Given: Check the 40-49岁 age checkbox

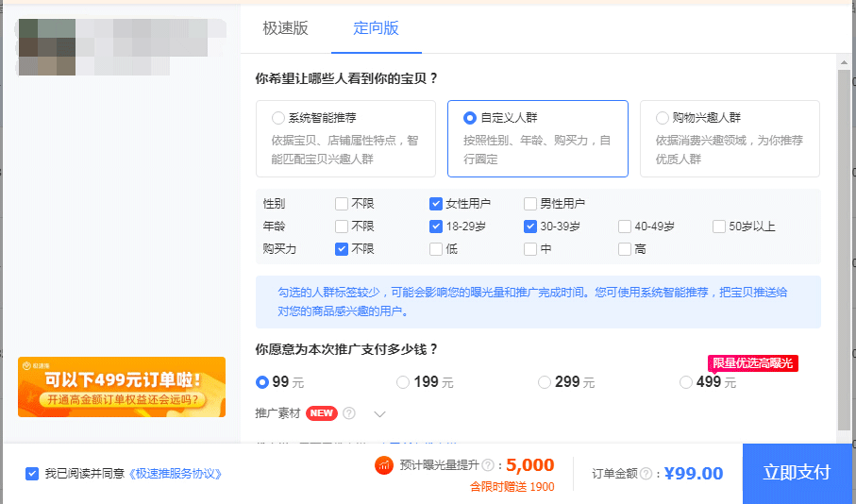Looking at the screenshot, I should pyautogui.click(x=625, y=227).
